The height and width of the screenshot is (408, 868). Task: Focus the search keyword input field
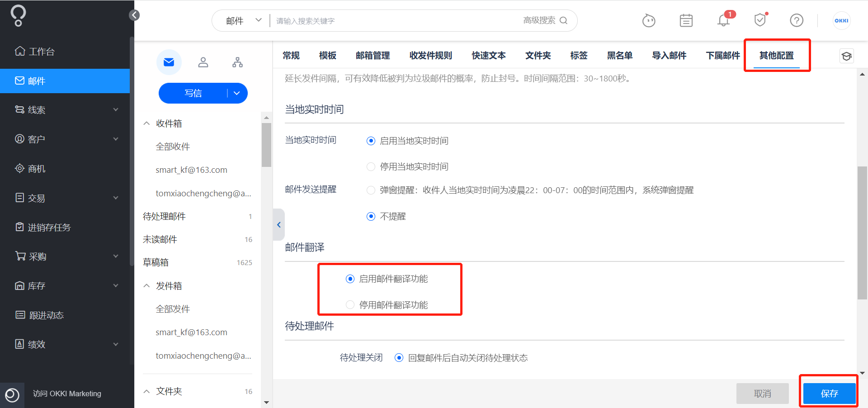396,21
